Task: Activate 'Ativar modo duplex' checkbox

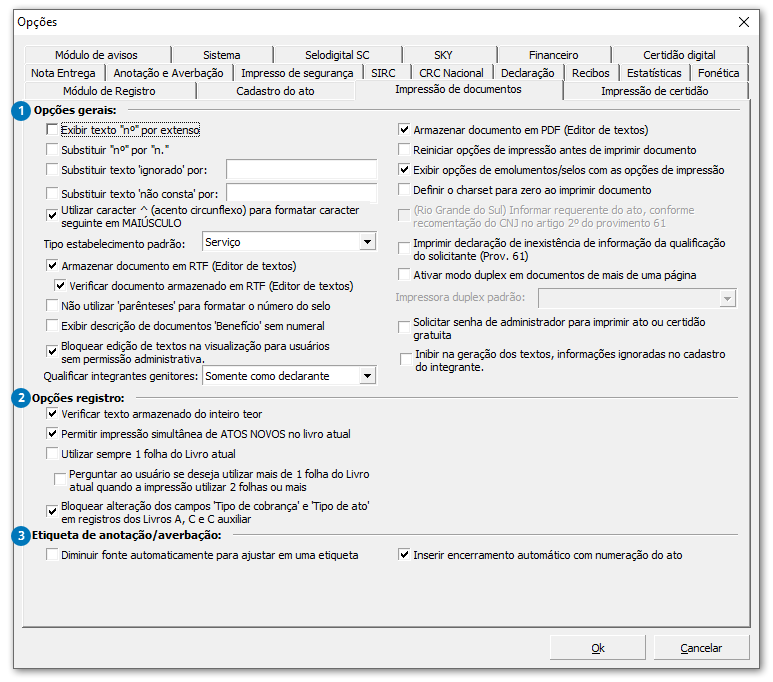Action: tap(404, 275)
